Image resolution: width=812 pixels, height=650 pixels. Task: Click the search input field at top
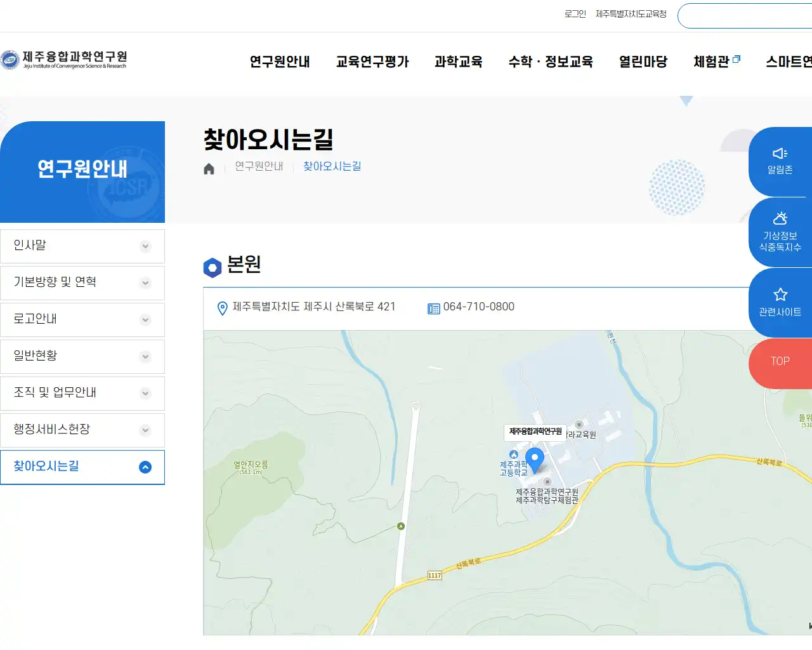745,16
